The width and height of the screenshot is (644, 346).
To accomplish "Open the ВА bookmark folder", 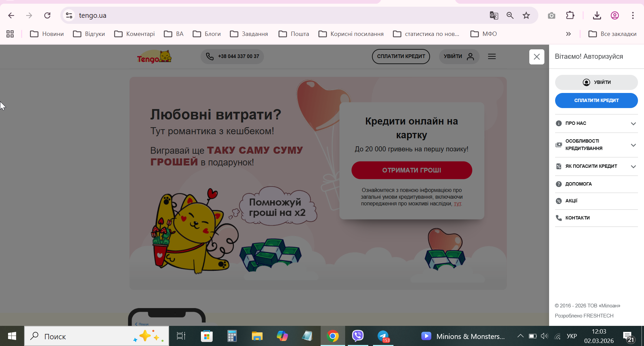I will [174, 34].
